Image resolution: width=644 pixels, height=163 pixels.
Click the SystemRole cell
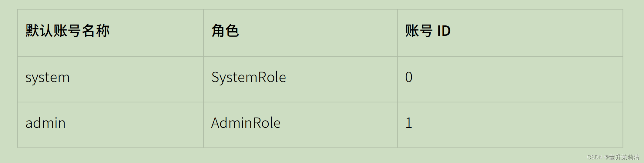(249, 77)
